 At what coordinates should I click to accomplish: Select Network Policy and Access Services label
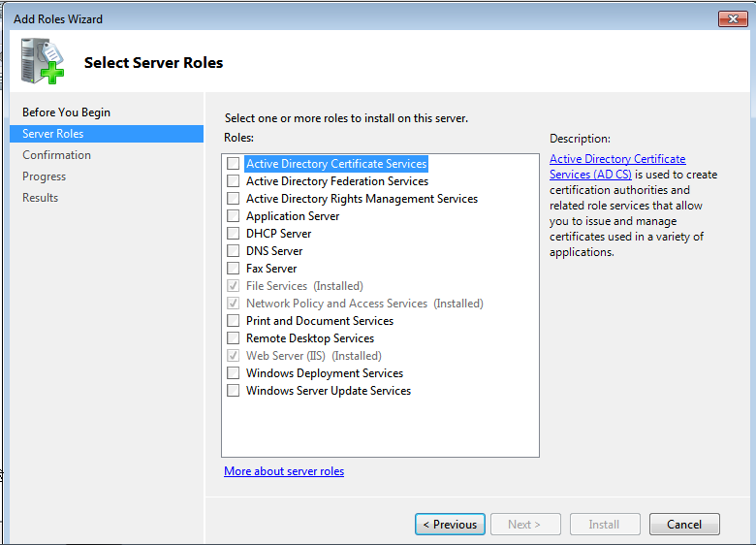[x=364, y=304]
